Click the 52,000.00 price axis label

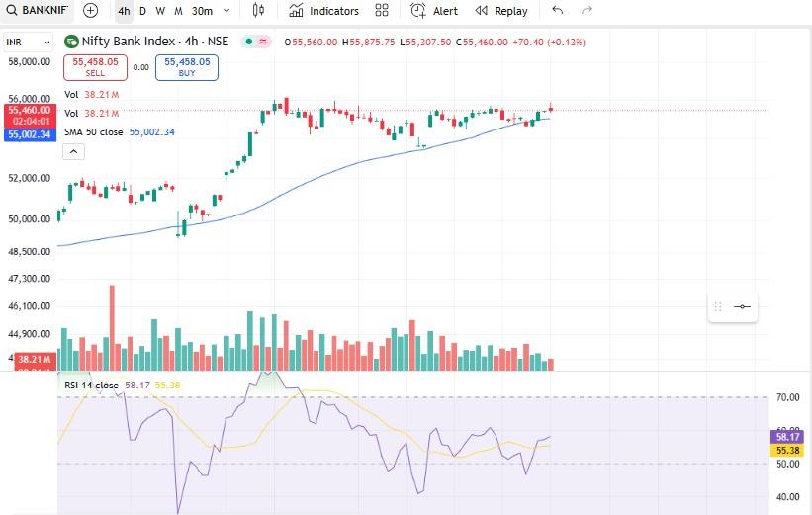click(29, 178)
